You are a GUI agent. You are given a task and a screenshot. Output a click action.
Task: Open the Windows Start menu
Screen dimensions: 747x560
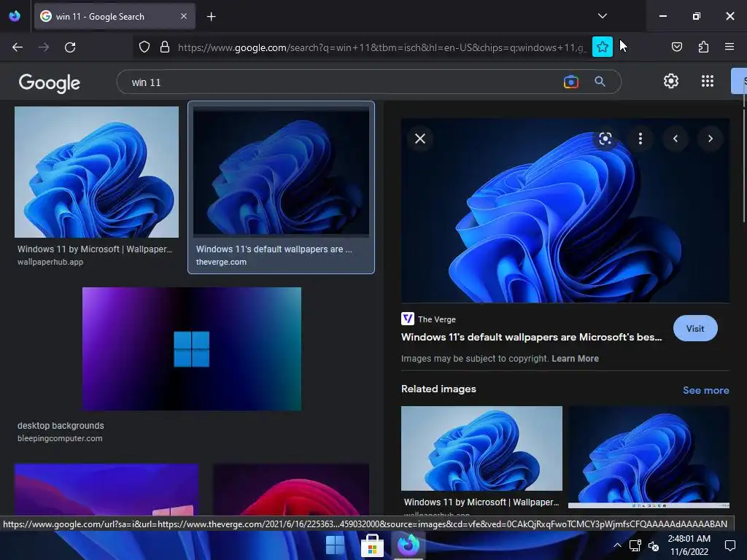coord(335,545)
